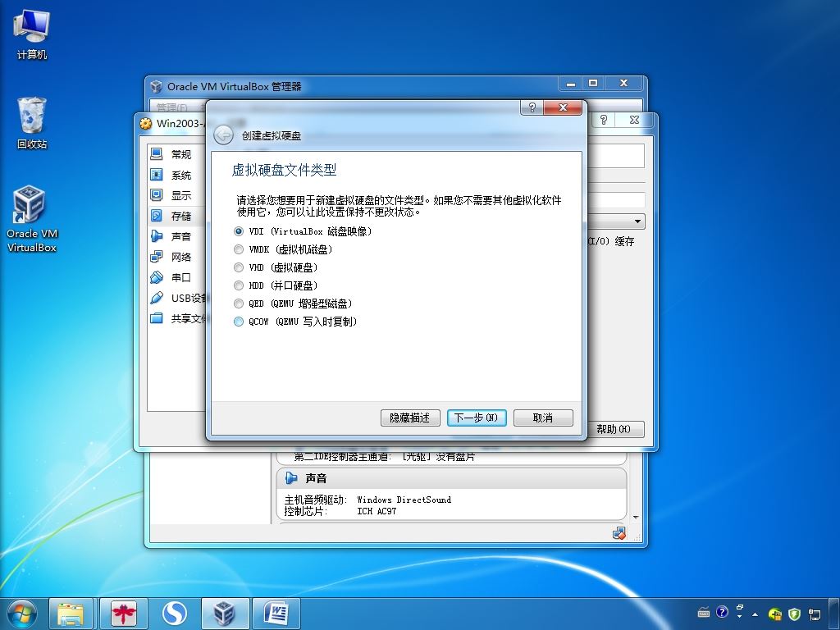Cancel the wizard with 取消 button

pos(543,418)
